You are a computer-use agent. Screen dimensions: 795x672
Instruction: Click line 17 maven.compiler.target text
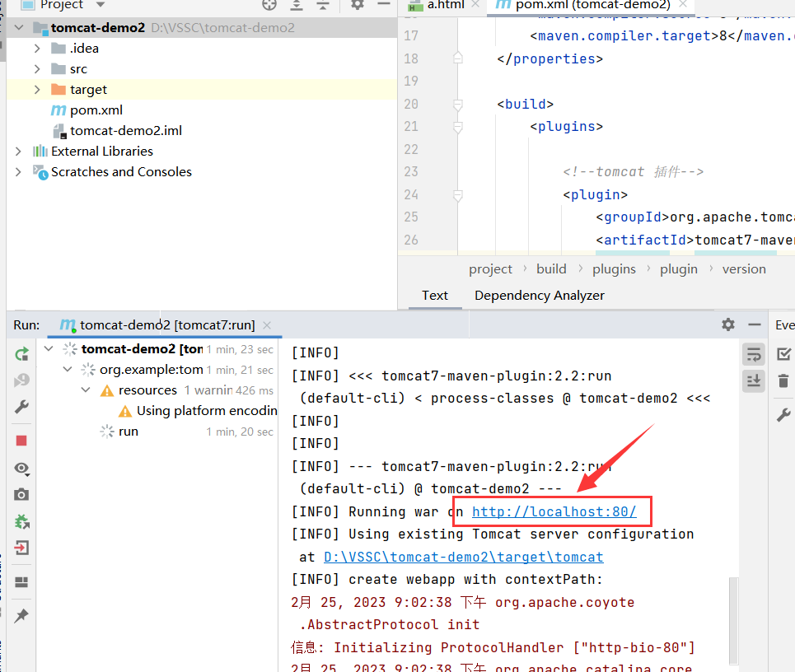pyautogui.click(x=624, y=36)
